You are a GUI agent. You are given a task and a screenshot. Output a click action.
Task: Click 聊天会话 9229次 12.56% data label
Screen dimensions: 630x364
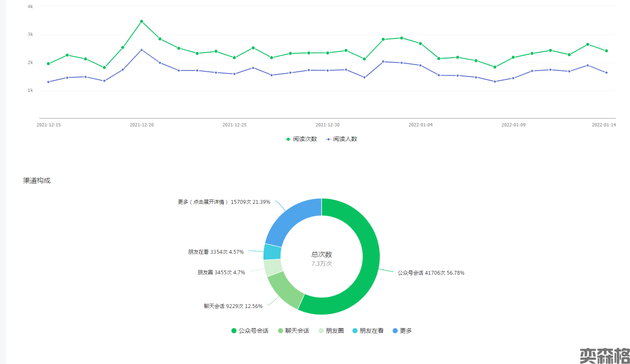pos(233,306)
